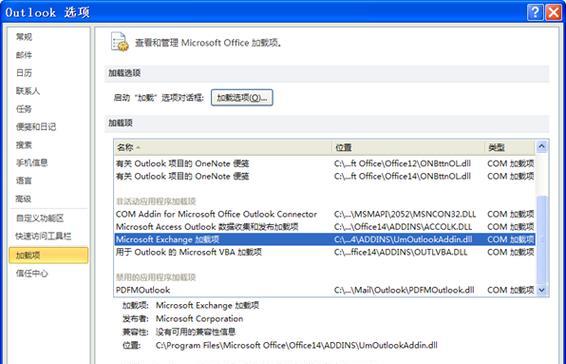The width and height of the screenshot is (566, 364).
Task: Click the ACCOLK.DLL location cell
Action: [x=403, y=227]
